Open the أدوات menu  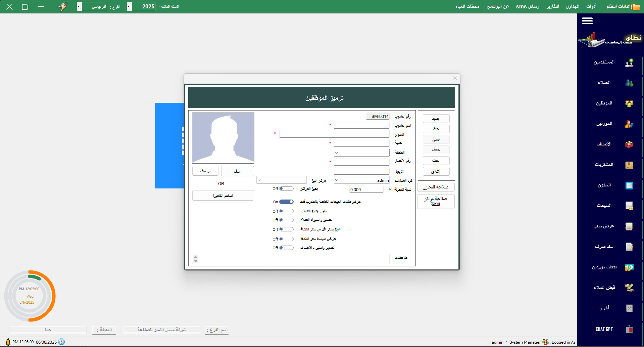(x=591, y=6)
